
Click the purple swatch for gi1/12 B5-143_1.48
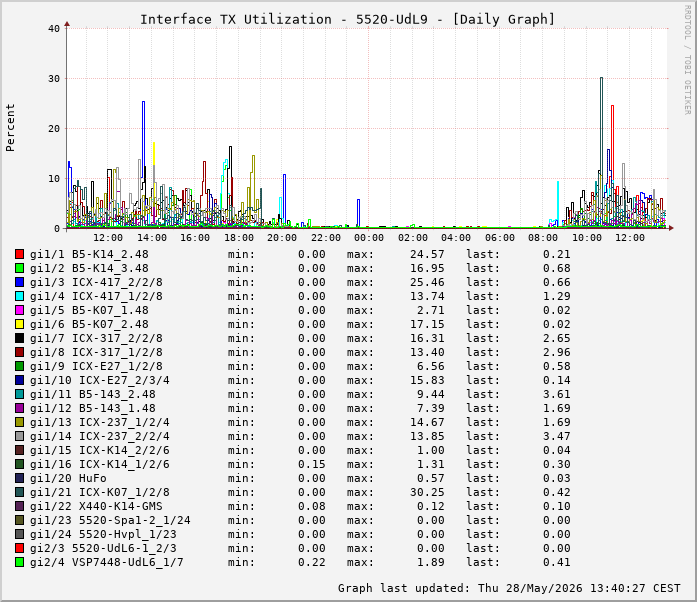point(19,408)
